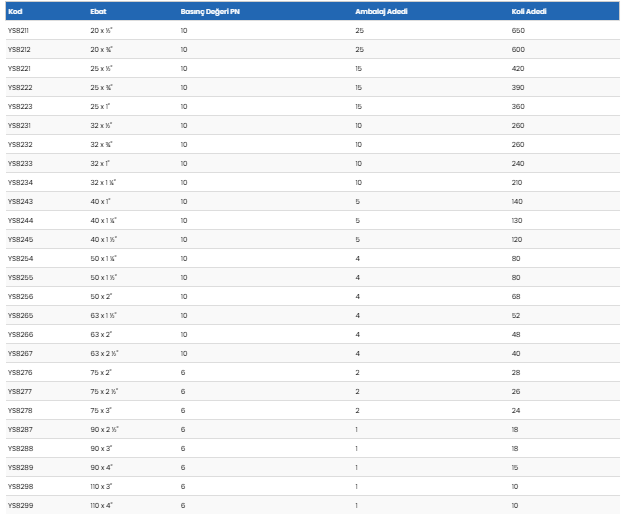Click the Ebat column header

coord(100,13)
